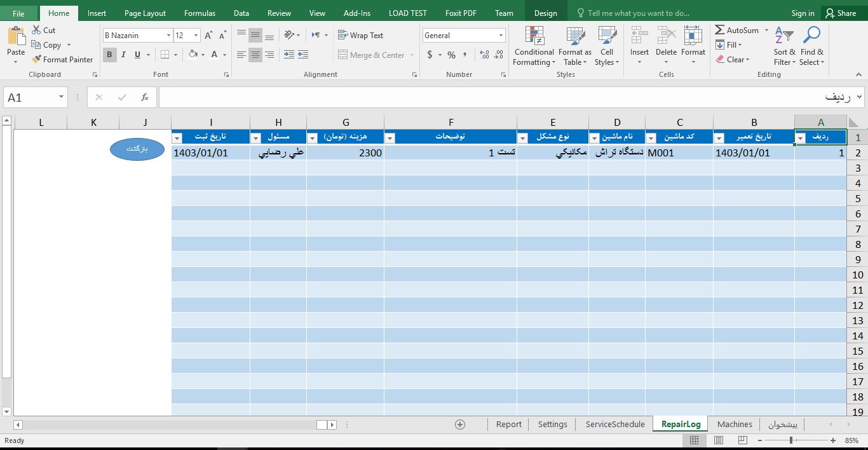
Task: Click zoom in plus on status bar
Action: click(x=833, y=440)
